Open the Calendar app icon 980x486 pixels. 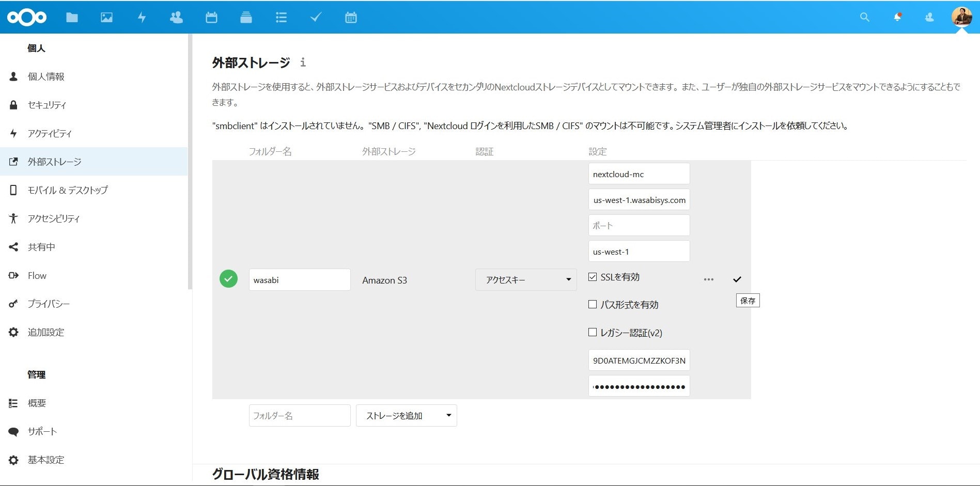point(211,18)
